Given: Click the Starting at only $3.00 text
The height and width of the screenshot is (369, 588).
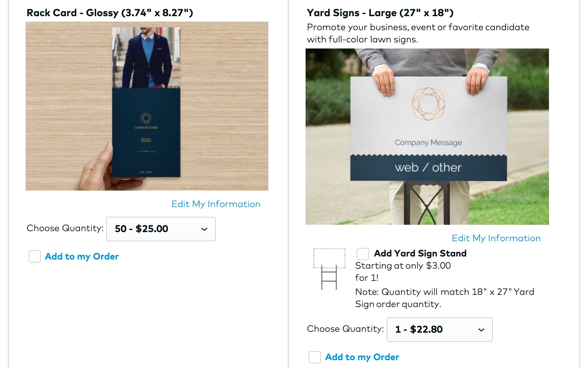Looking at the screenshot, I should click(x=403, y=266).
